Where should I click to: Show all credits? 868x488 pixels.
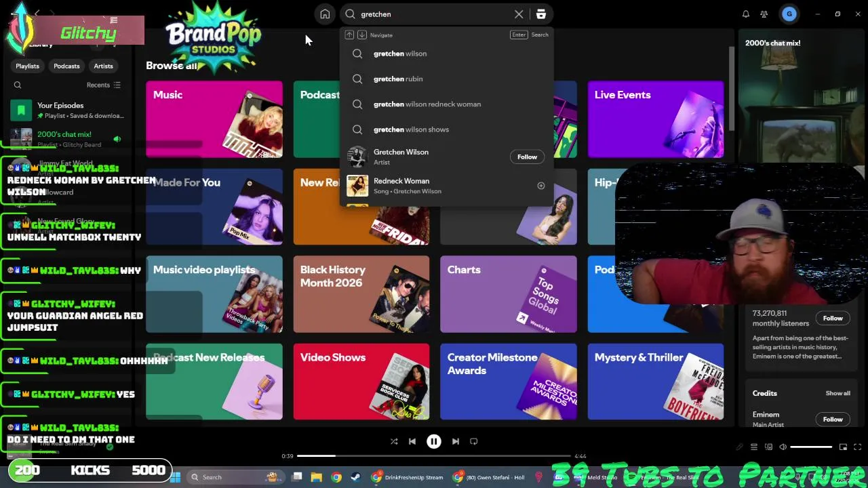point(837,393)
